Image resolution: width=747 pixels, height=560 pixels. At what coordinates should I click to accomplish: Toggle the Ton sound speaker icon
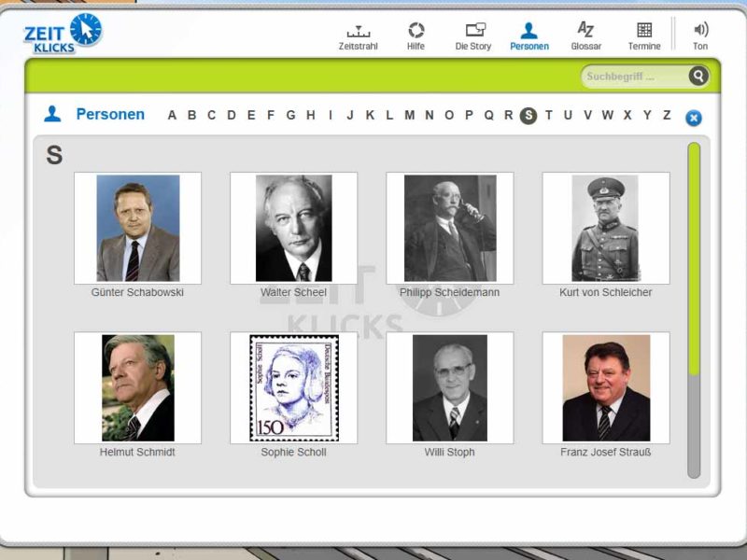click(701, 30)
